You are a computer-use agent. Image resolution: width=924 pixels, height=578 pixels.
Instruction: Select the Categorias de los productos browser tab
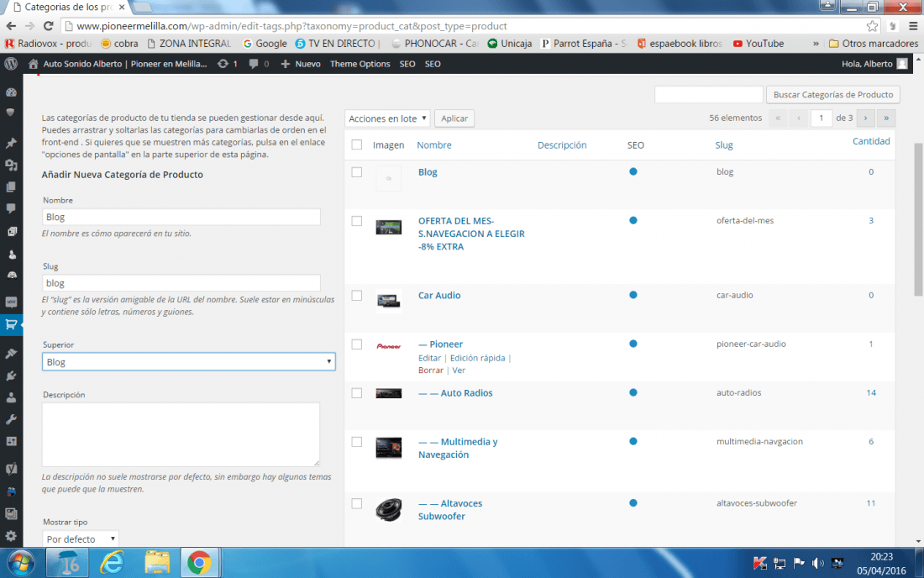[x=69, y=8]
